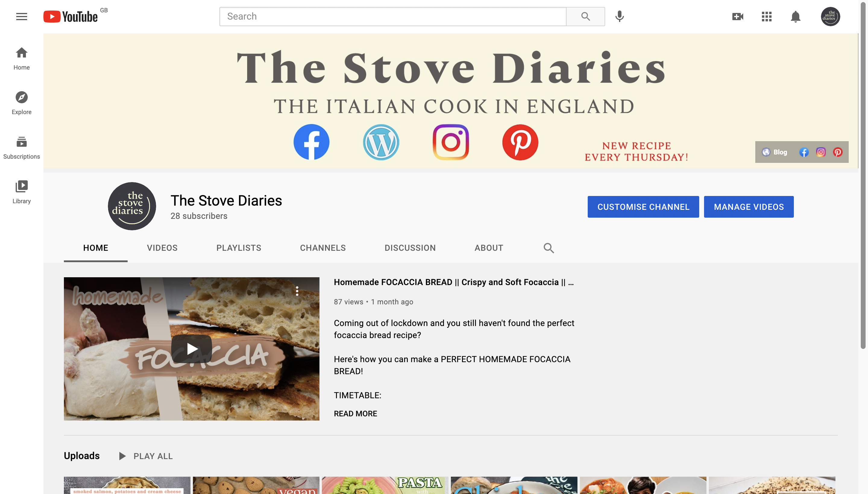Start voice search with microphone icon
The width and height of the screenshot is (868, 494).
(619, 16)
